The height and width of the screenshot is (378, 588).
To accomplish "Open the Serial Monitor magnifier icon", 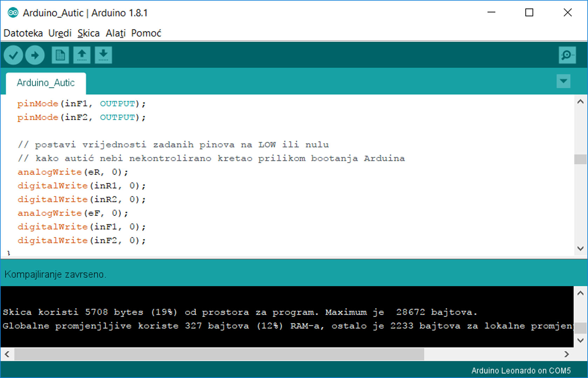I will tap(567, 55).
